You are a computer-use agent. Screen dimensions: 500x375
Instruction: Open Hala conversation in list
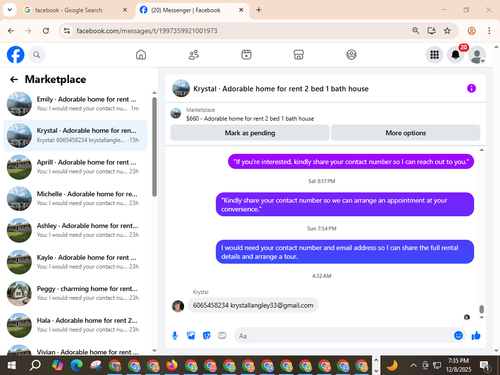pos(76,325)
